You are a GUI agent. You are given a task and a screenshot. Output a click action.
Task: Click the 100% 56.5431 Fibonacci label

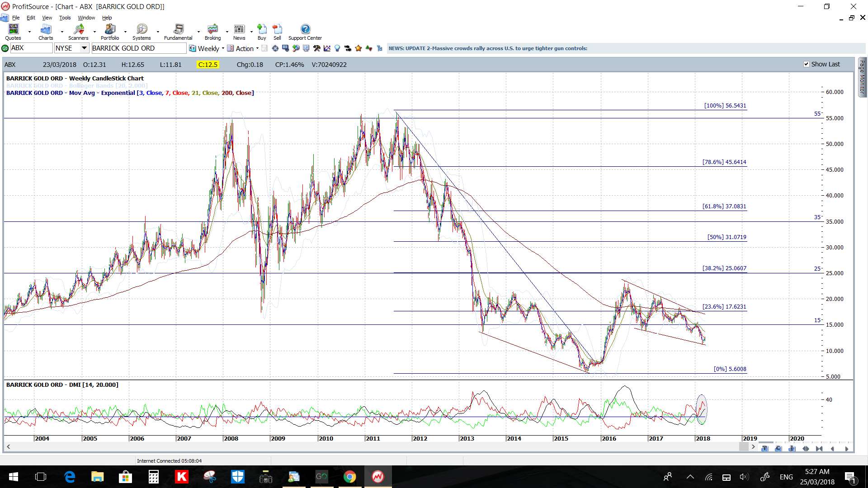tap(725, 106)
